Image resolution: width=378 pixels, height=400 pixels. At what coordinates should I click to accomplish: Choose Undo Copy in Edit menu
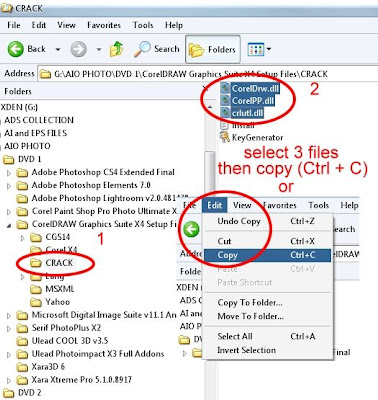(267, 221)
